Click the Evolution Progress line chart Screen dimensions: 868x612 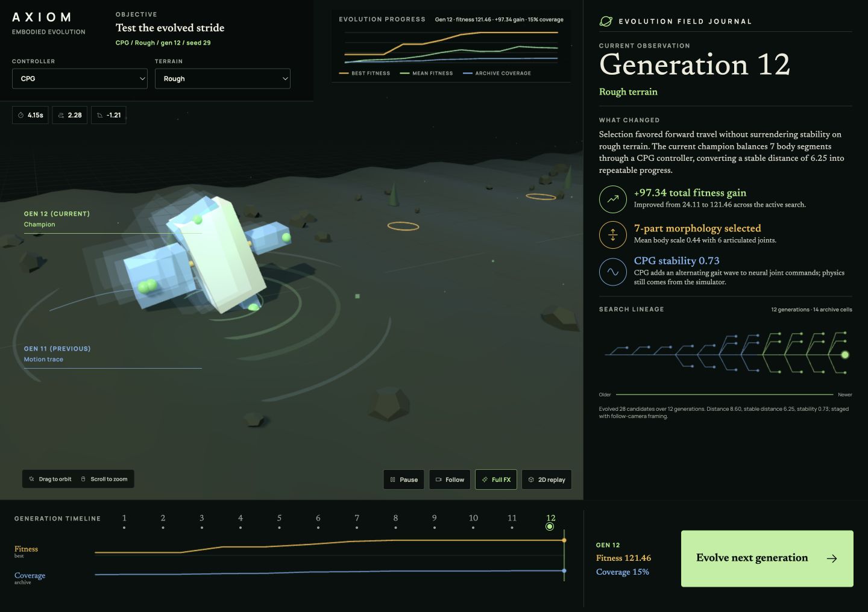coord(451,48)
